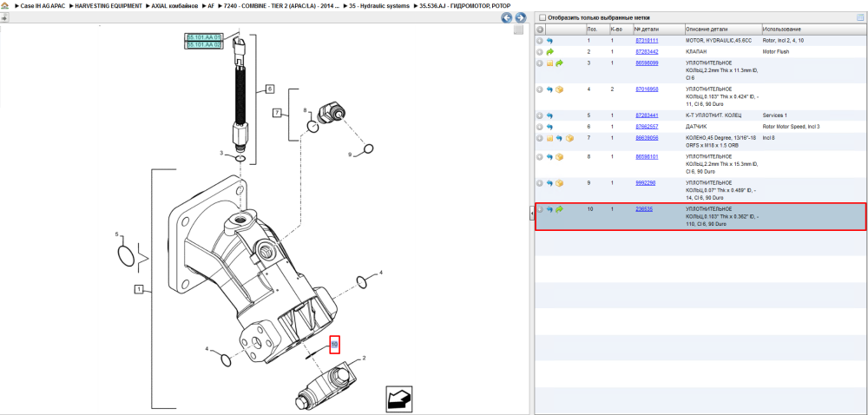This screenshot has width=868, height=415.
Task: Open the part number link 87283441
Action: tap(647, 115)
